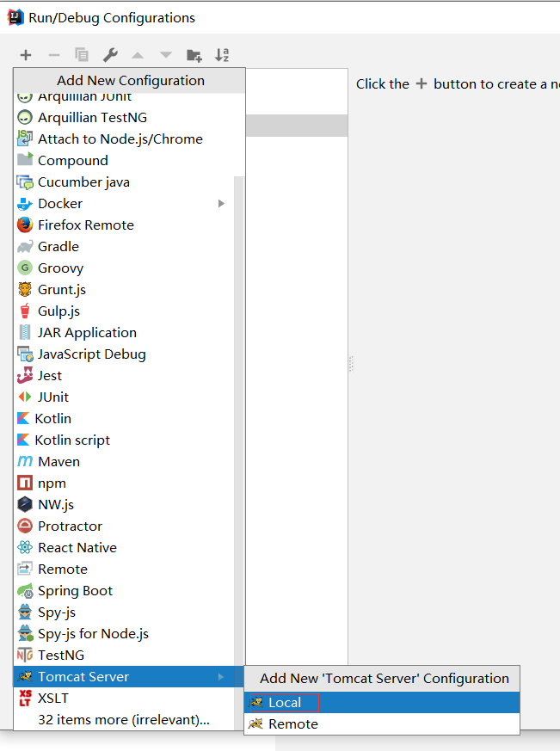Image resolution: width=560 pixels, height=751 pixels.
Task: Click the Compound configuration icon
Action: coord(25,159)
